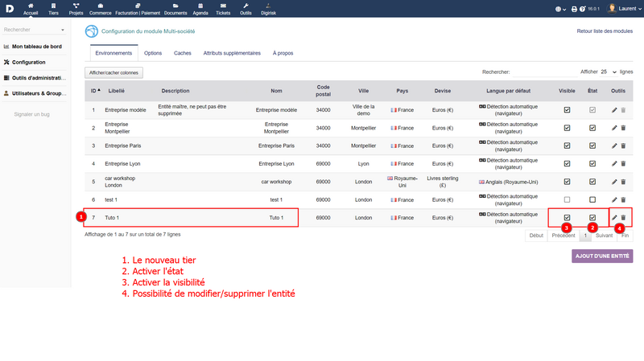Click Afficher/cacher colonnes button
Viewport: 644px width, 361px height.
pyautogui.click(x=114, y=72)
